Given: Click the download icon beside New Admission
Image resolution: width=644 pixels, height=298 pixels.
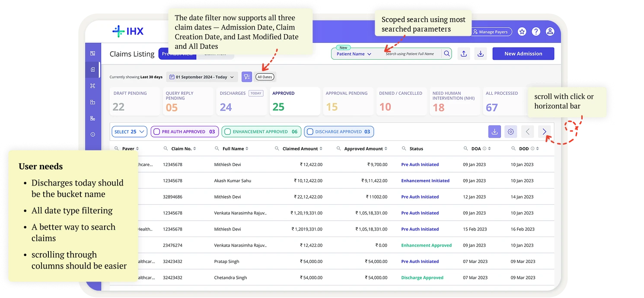Looking at the screenshot, I should 481,54.
